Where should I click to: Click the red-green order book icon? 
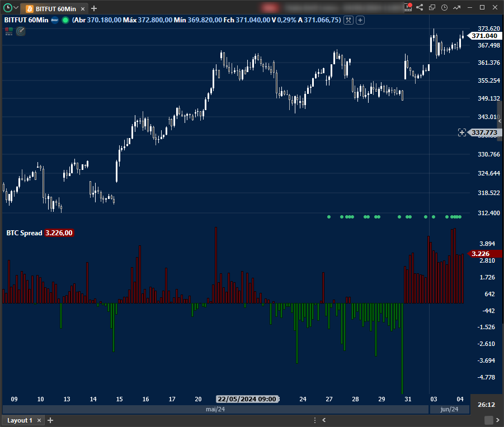click(x=9, y=31)
